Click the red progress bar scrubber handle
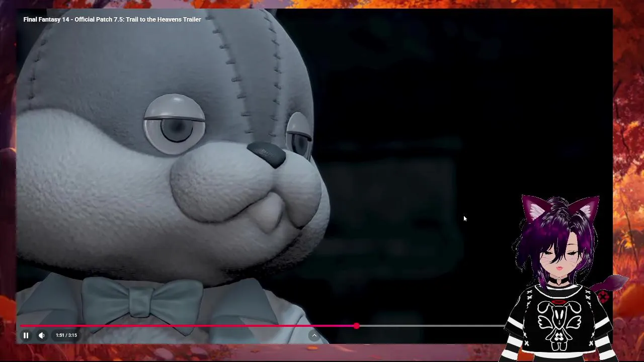 pos(356,326)
